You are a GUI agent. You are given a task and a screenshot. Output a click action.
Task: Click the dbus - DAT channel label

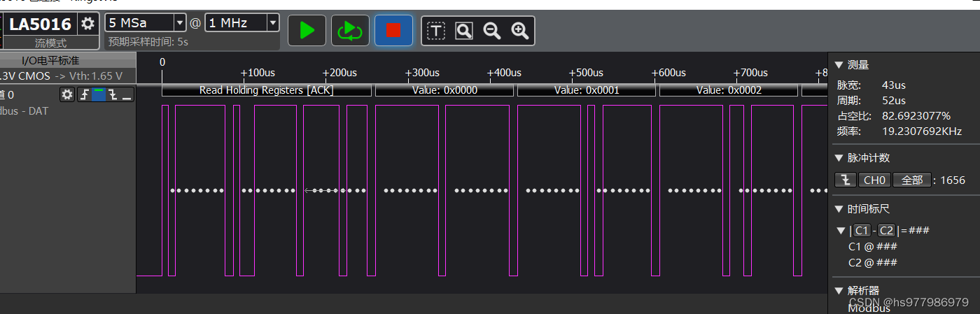click(x=24, y=111)
